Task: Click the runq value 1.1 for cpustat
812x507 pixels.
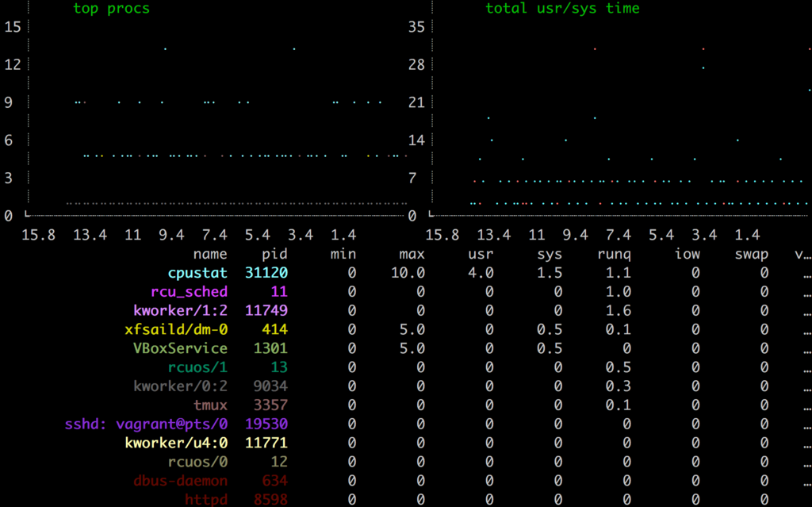Action: click(x=619, y=273)
